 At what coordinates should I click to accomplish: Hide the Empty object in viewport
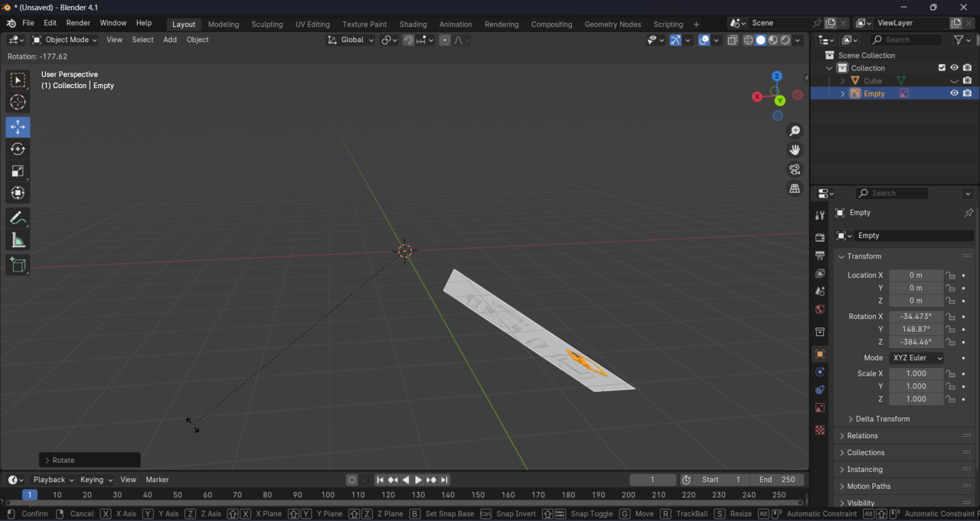(x=954, y=93)
